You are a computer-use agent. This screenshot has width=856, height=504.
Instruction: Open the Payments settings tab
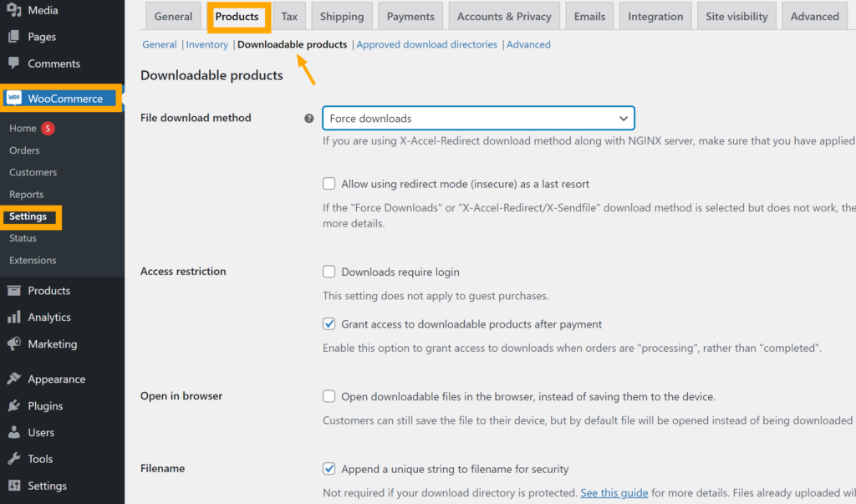(x=410, y=16)
